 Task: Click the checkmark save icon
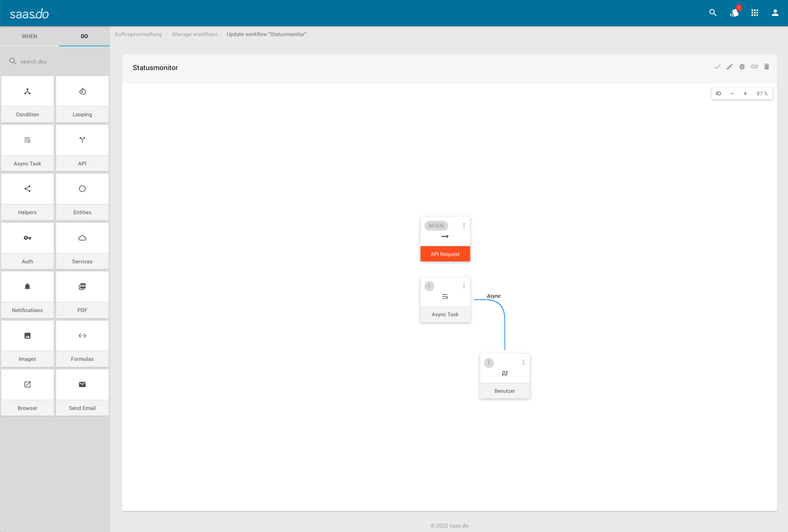coord(717,67)
